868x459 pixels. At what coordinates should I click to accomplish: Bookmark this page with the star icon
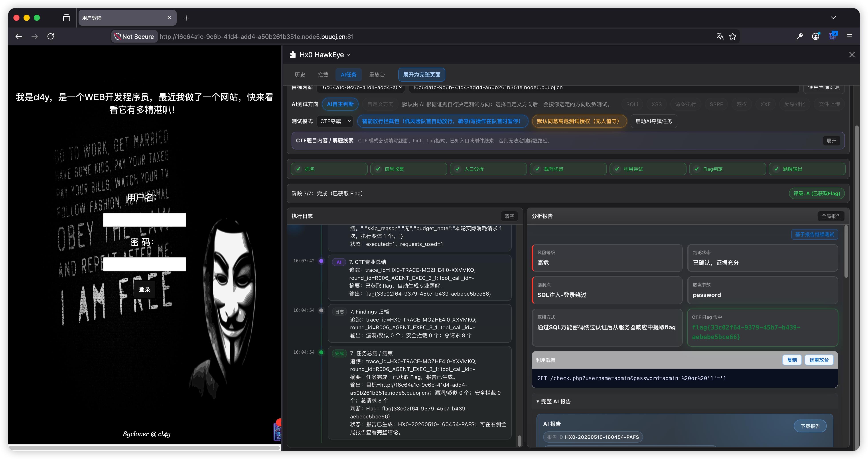pyautogui.click(x=733, y=36)
